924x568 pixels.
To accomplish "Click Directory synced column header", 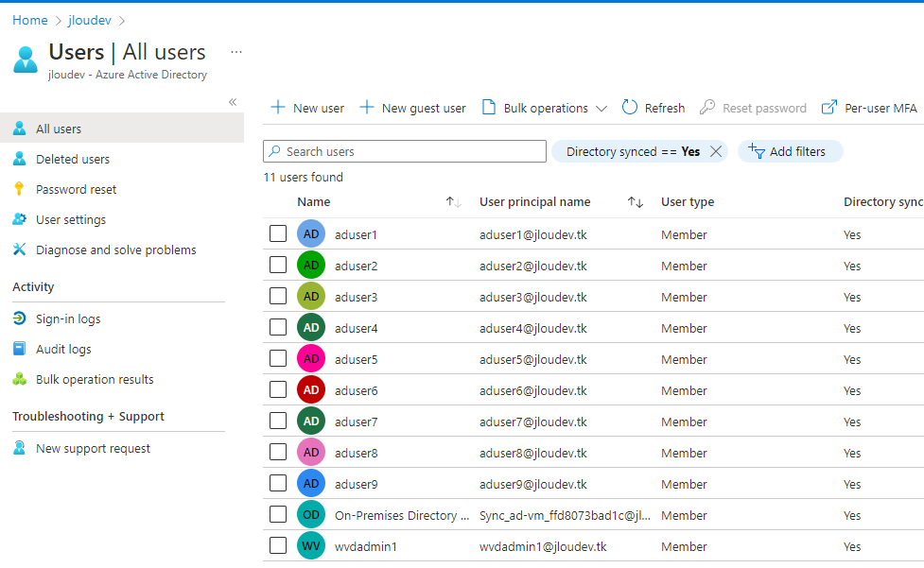I will pyautogui.click(x=883, y=202).
